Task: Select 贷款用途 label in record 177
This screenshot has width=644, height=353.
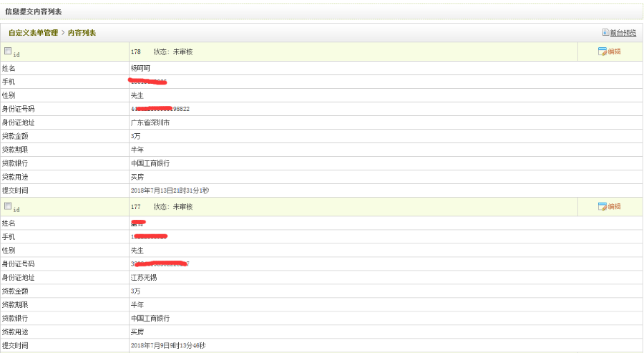Action: [x=15, y=332]
